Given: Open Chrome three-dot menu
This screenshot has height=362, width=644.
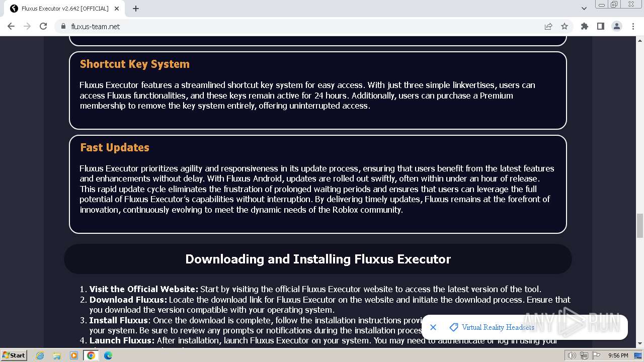Looking at the screenshot, I should pyautogui.click(x=633, y=26).
